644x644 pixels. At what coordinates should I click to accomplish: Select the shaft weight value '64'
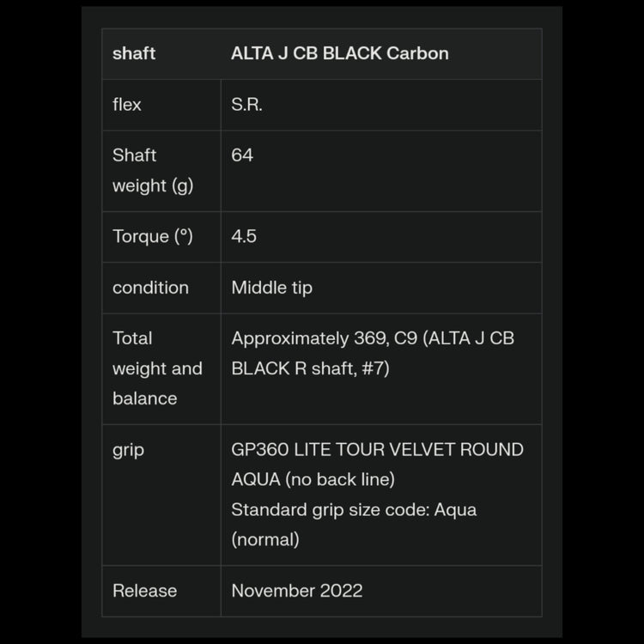click(x=242, y=155)
